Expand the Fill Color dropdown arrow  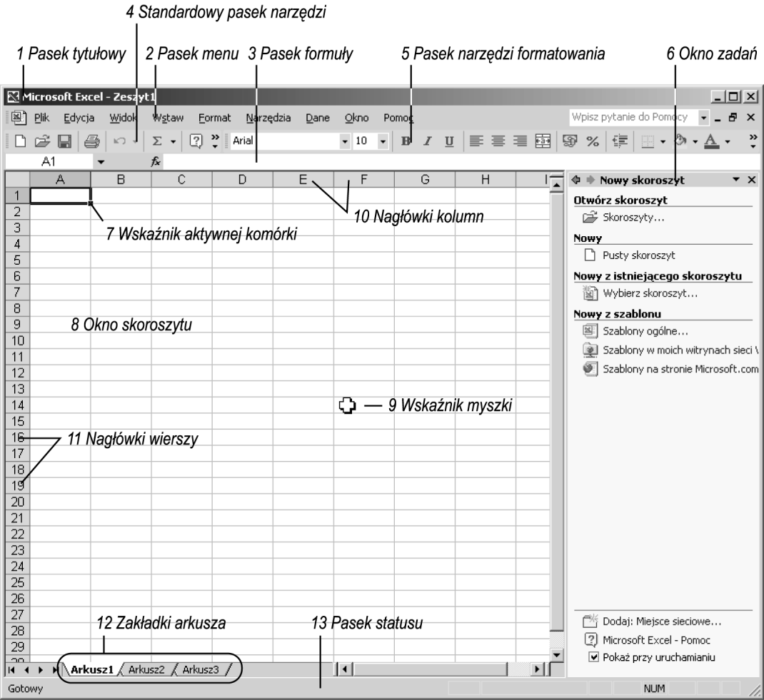(695, 142)
